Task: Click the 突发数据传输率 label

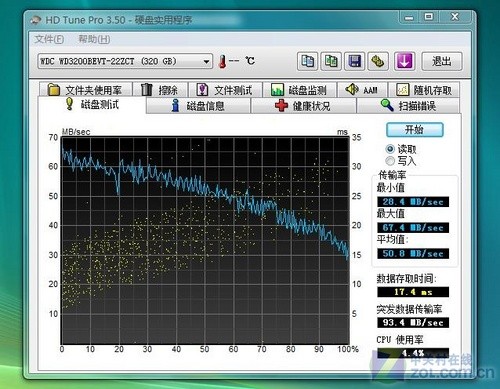Action: 409,309
